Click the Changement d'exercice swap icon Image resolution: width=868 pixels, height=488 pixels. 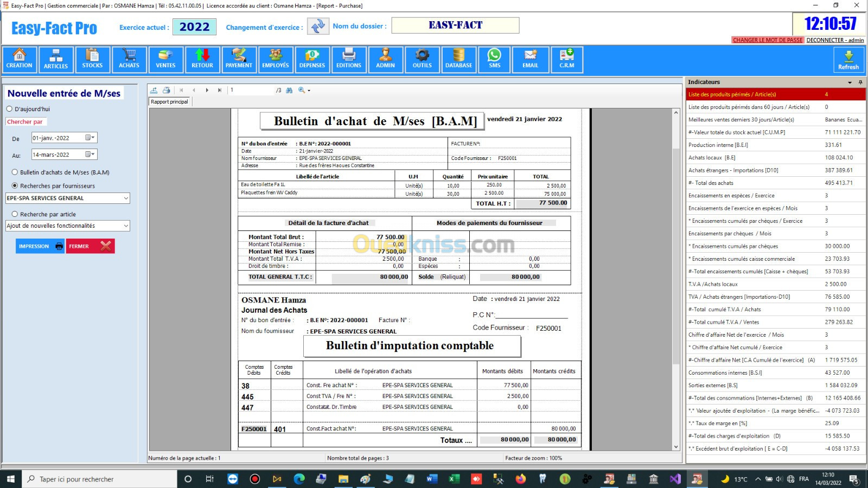tap(318, 26)
